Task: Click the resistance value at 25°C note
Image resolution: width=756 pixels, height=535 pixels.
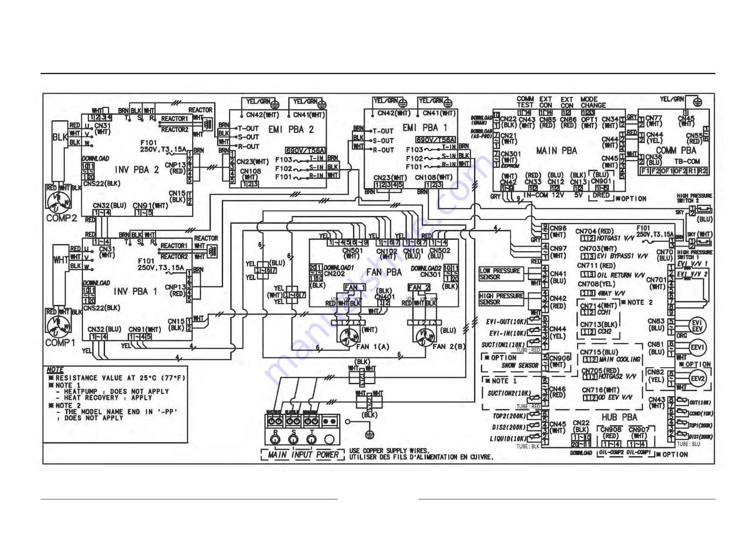Action: click(x=117, y=378)
